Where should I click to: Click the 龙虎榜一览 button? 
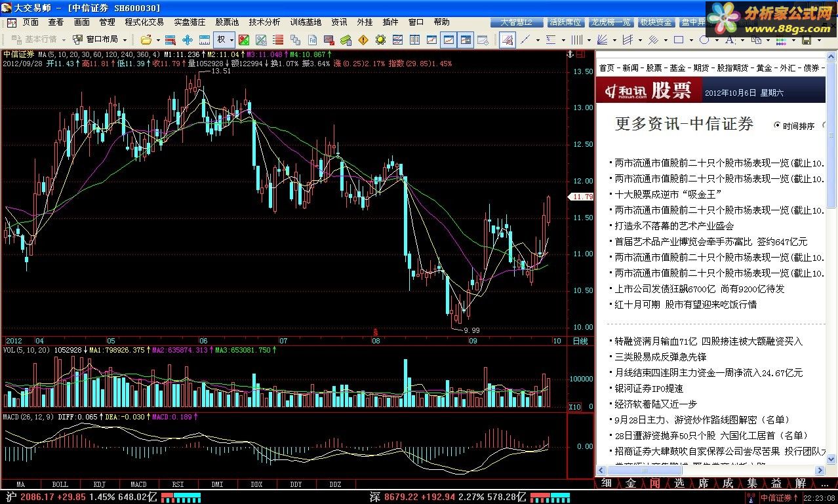[x=610, y=22]
